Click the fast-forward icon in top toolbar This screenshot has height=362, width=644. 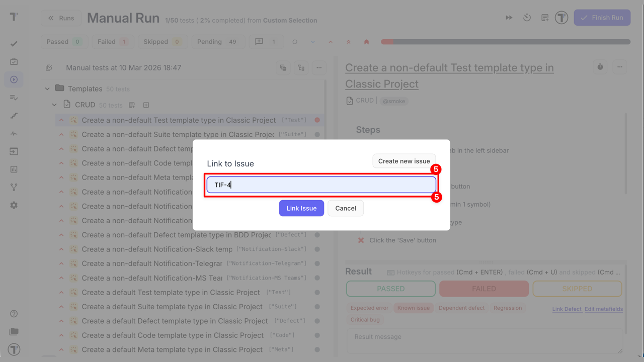(x=509, y=17)
